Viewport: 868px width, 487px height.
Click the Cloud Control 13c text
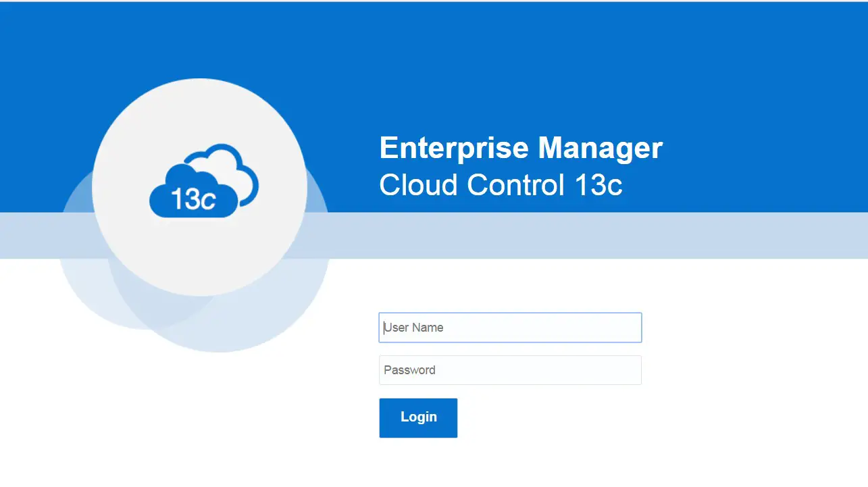tap(501, 184)
